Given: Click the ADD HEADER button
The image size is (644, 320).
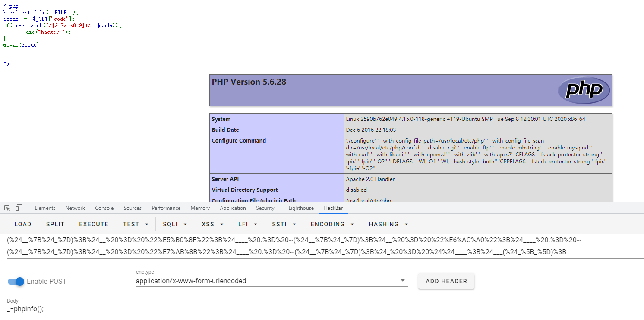Looking at the screenshot, I should point(446,281).
